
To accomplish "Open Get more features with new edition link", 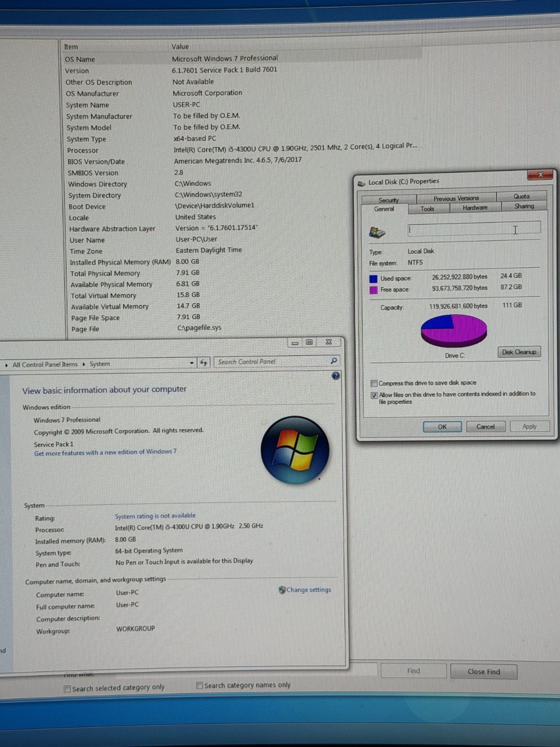I will pos(105,452).
